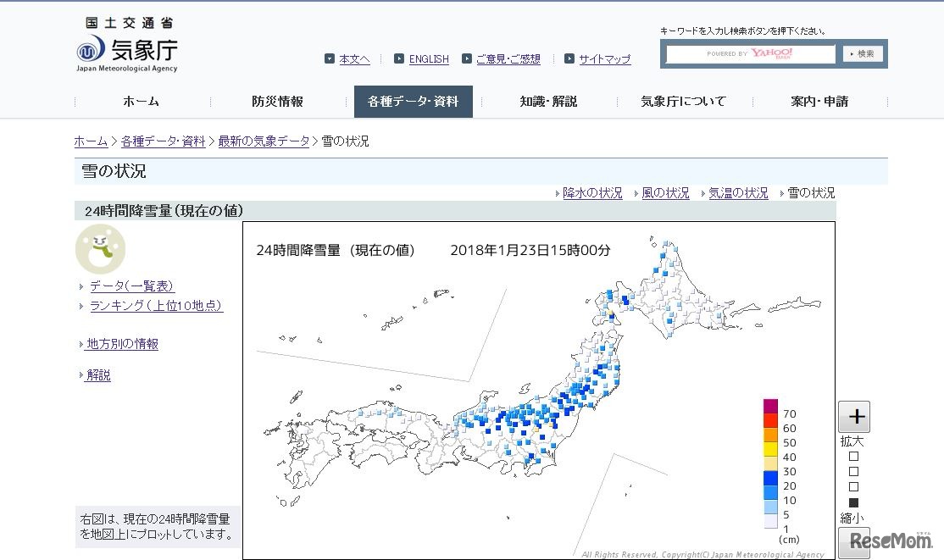Open the 防災情報 navigation menu
944x560 pixels.
(277, 101)
